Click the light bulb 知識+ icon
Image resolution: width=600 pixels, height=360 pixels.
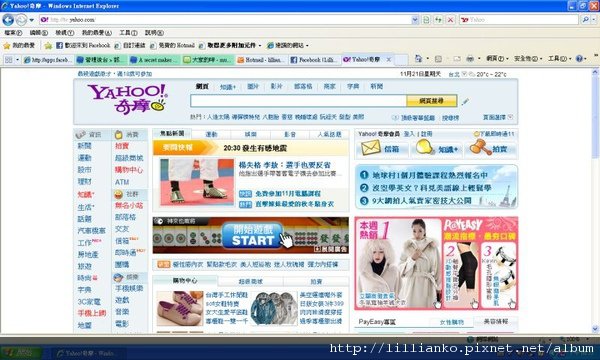(424, 147)
